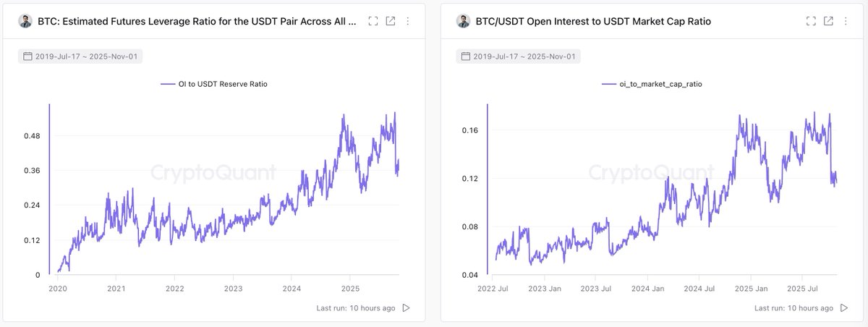
Task: Expand the Estimated Futures Leverage Ratio chart to fullscreen
Action: coord(373,22)
